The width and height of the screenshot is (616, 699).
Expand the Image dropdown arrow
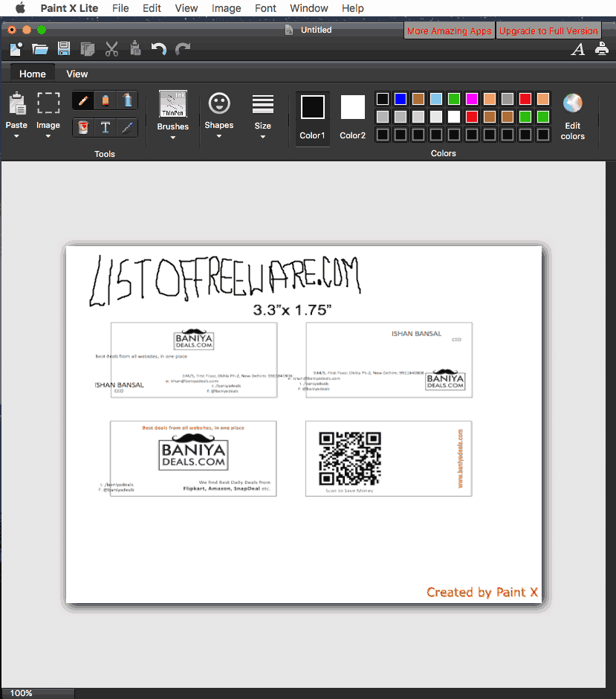48,136
